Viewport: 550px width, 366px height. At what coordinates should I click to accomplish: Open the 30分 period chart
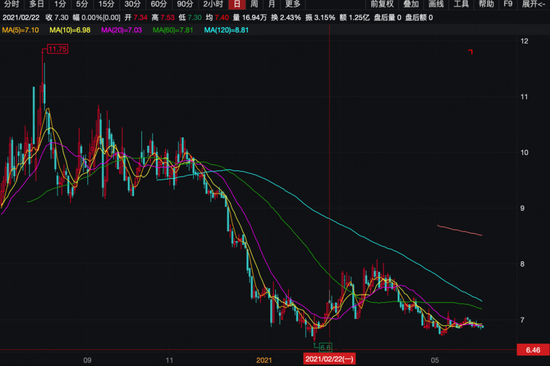(x=132, y=4)
